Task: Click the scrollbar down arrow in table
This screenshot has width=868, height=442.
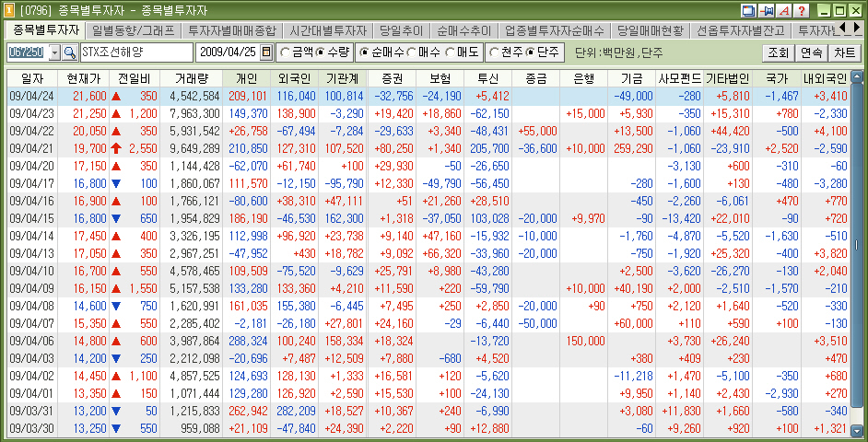Action: [857, 430]
